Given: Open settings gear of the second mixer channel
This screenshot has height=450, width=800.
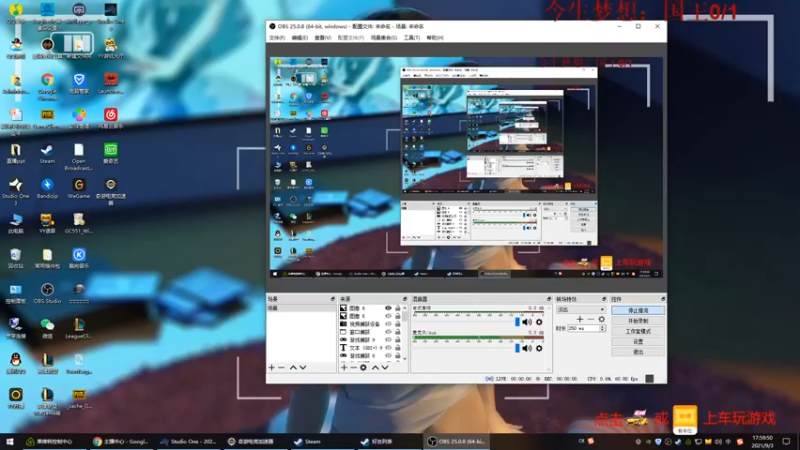Looking at the screenshot, I should [539, 348].
